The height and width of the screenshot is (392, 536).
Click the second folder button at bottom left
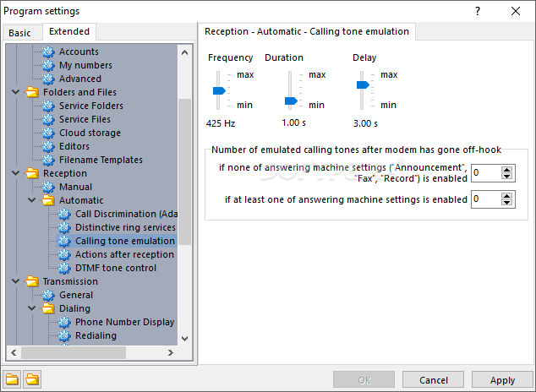[32, 379]
